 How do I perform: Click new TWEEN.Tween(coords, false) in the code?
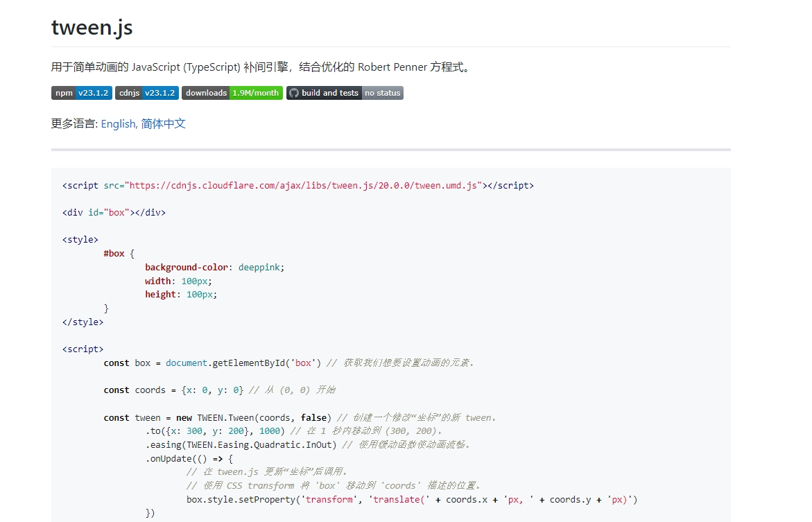pos(254,417)
